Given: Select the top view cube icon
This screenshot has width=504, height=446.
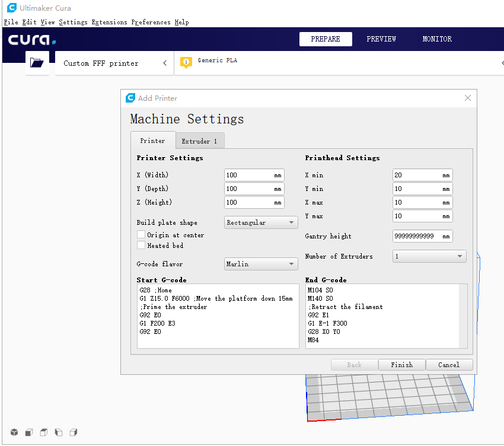Looking at the screenshot, I should point(44,432).
